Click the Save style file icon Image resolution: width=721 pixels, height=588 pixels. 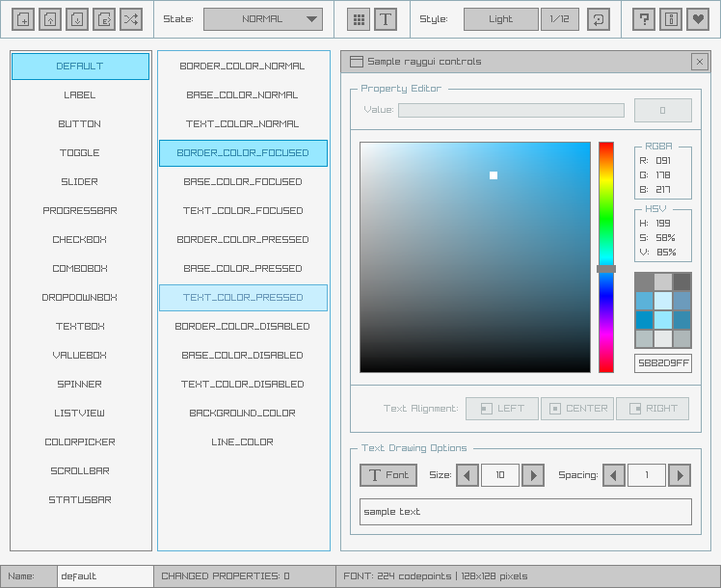coord(77,19)
